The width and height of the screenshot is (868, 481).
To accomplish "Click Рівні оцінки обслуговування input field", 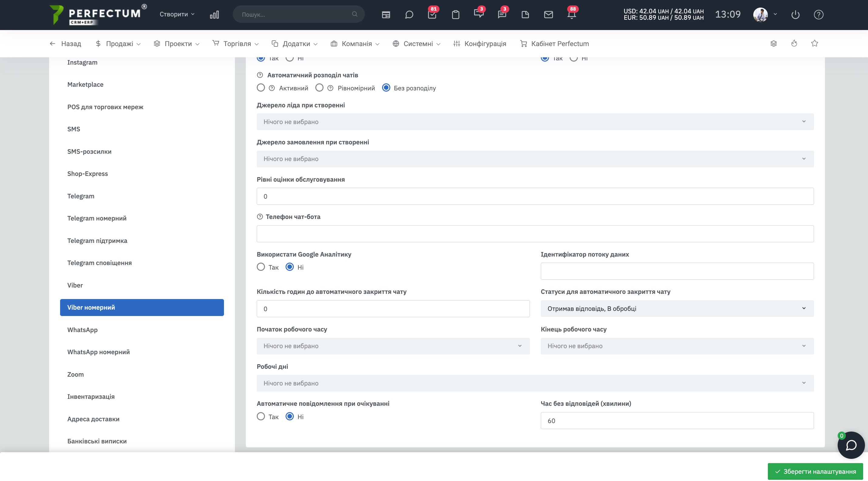I will [535, 196].
